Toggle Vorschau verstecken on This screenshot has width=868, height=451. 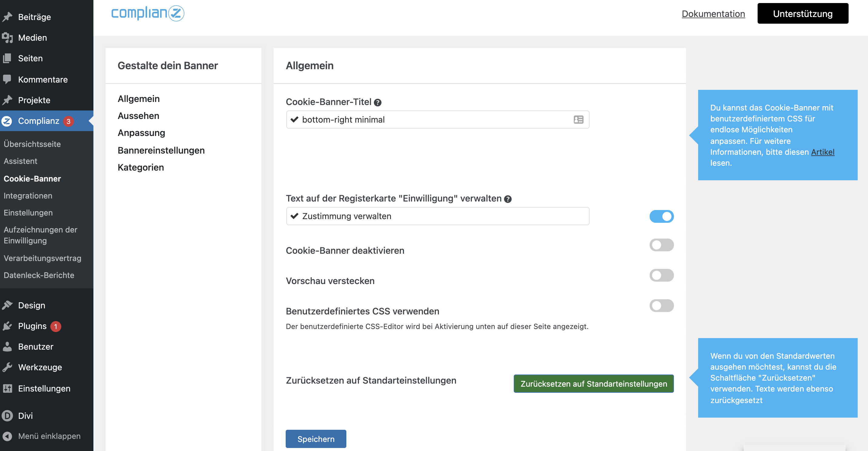click(661, 275)
